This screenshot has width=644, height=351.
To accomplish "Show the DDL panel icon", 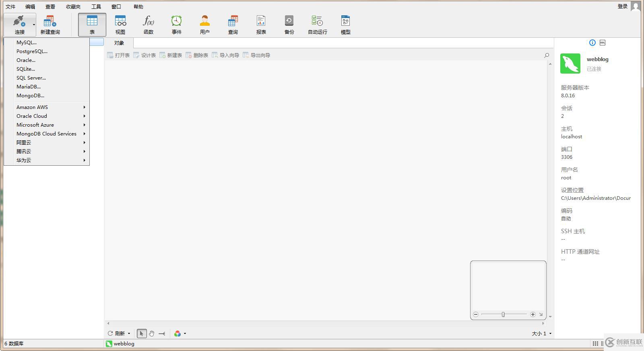I will [x=603, y=43].
